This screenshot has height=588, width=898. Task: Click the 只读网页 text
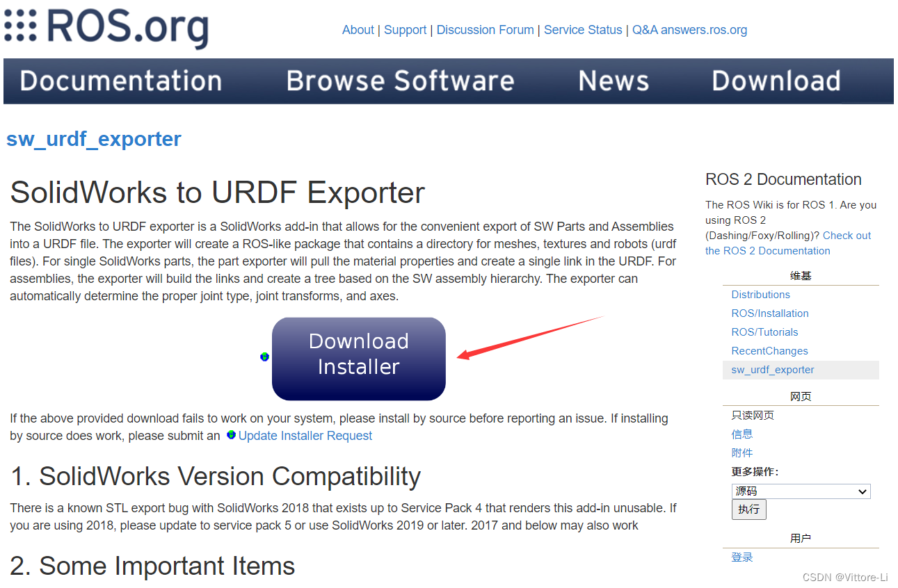click(x=753, y=416)
